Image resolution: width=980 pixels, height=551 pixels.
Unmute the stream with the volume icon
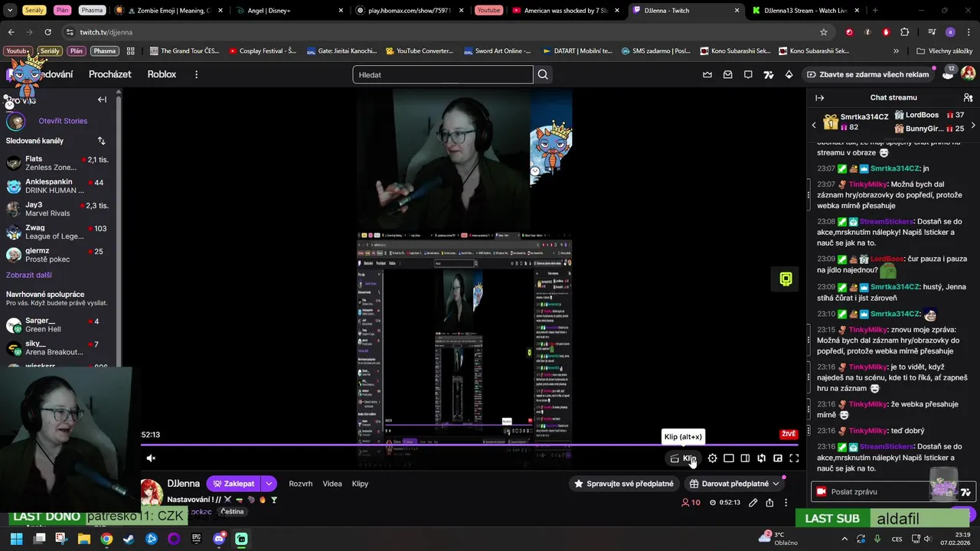(151, 458)
